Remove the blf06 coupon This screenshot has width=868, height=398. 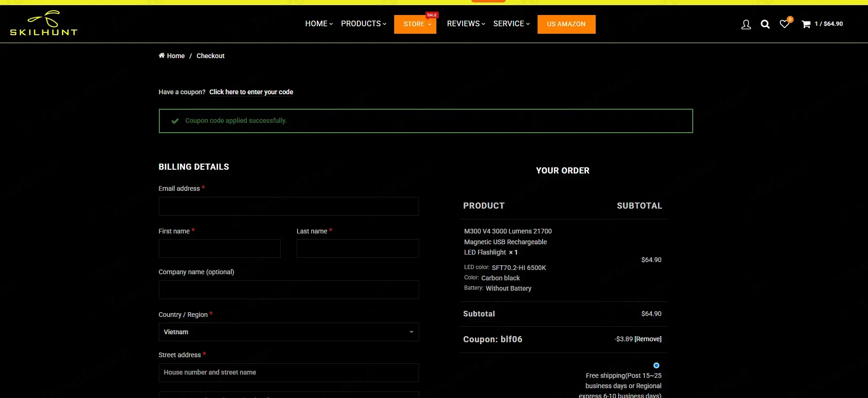[648, 339]
